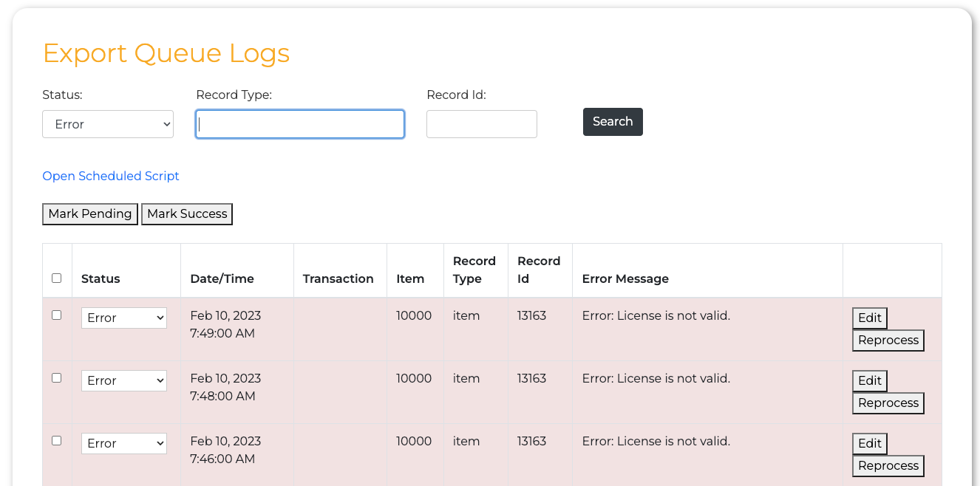Expand status dropdown for 7:48:00 AM row
The image size is (980, 486).
tap(123, 380)
